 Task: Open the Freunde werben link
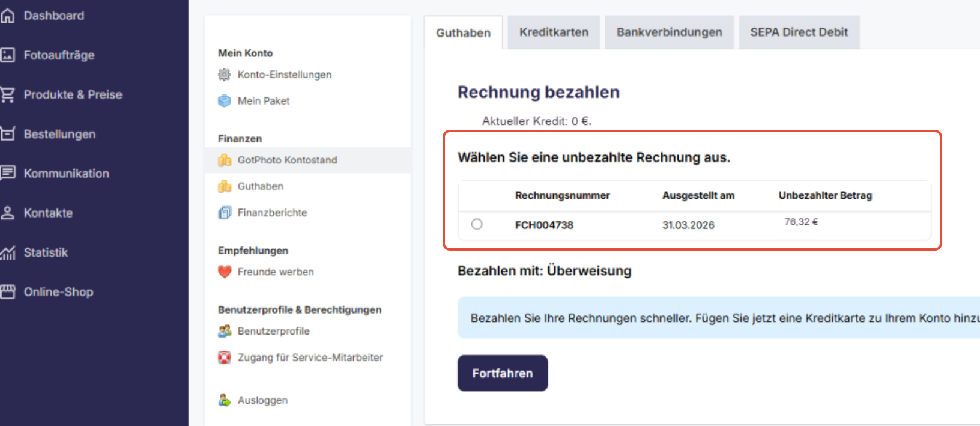click(276, 272)
